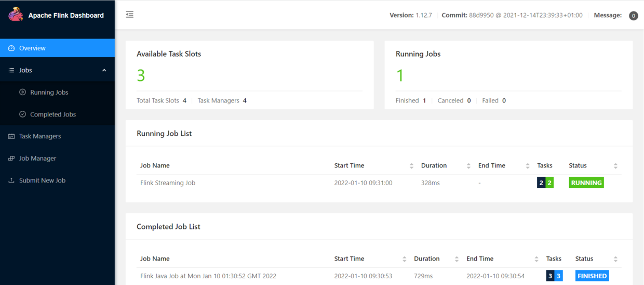Click the RUNNING status tag
This screenshot has height=285, width=644.
[x=586, y=183]
